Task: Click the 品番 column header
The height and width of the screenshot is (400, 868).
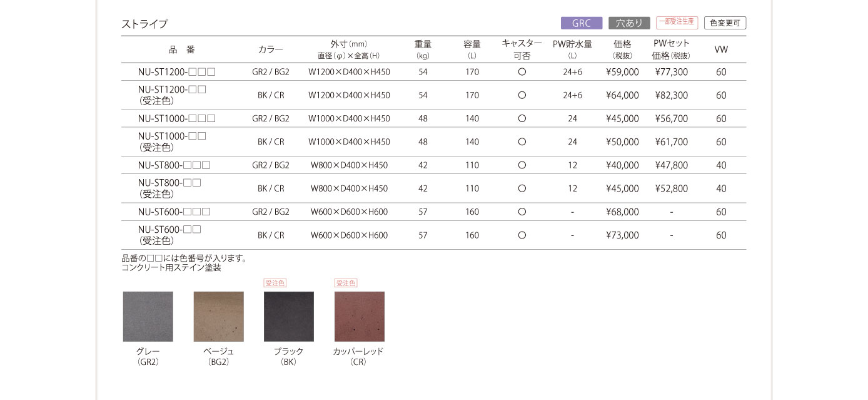Action: [x=181, y=49]
